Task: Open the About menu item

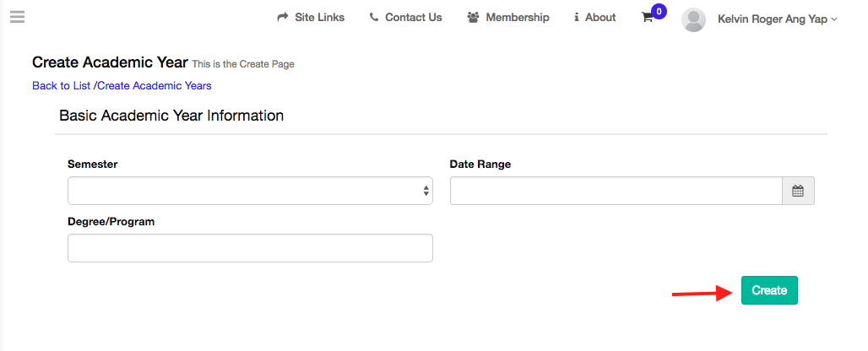Action: [x=600, y=18]
